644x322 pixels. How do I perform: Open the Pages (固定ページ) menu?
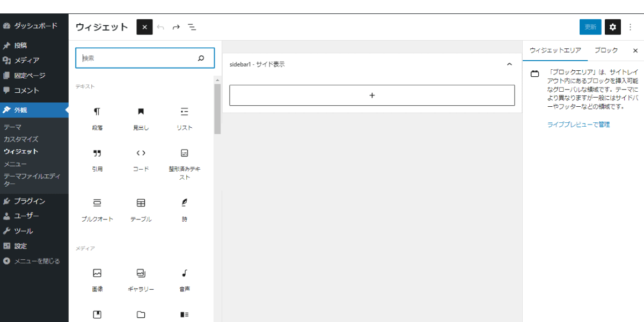click(34, 76)
